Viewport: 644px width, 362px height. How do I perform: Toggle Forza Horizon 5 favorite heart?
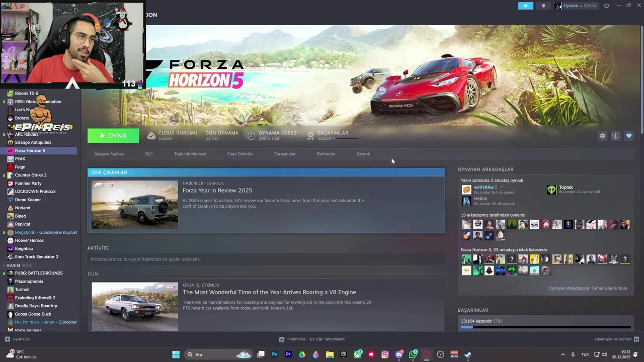pos(629,136)
